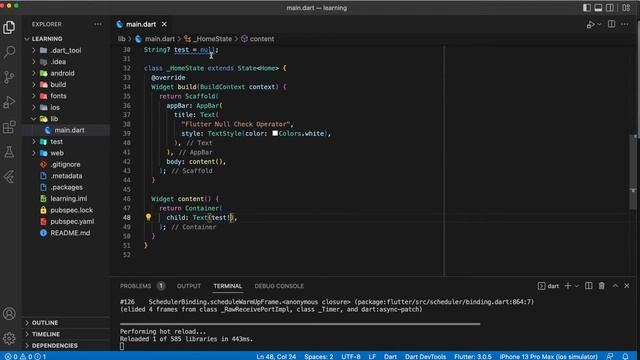Viewport: 640px width, 360px height.
Task: Open the Source Control view
Action: pos(9,77)
